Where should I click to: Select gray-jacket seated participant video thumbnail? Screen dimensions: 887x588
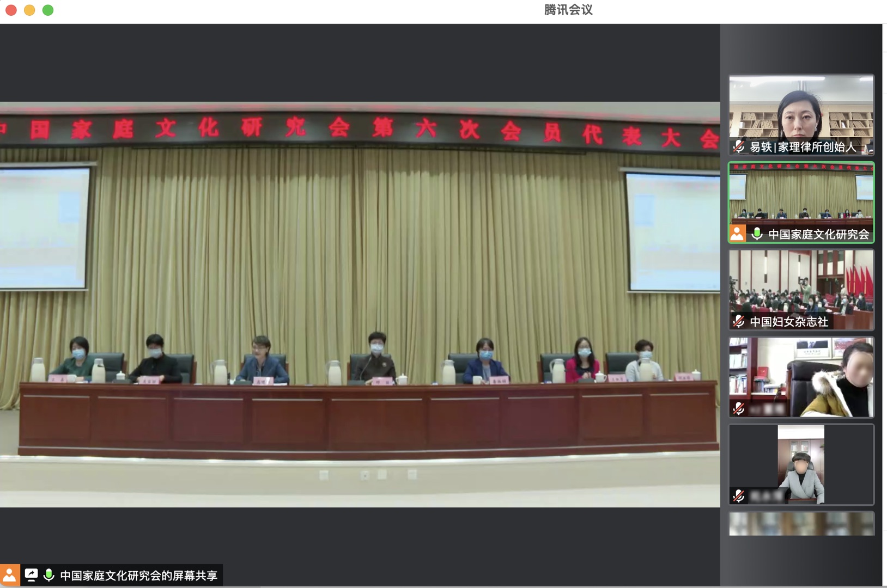tap(801, 464)
